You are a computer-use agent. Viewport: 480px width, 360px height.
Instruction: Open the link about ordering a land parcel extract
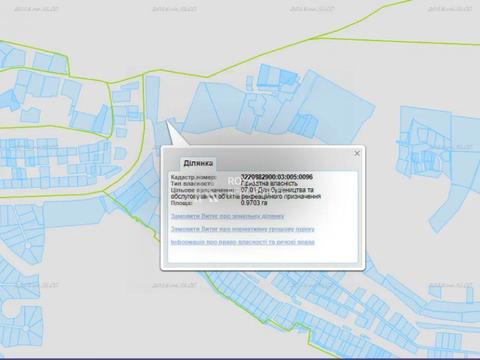228,216
